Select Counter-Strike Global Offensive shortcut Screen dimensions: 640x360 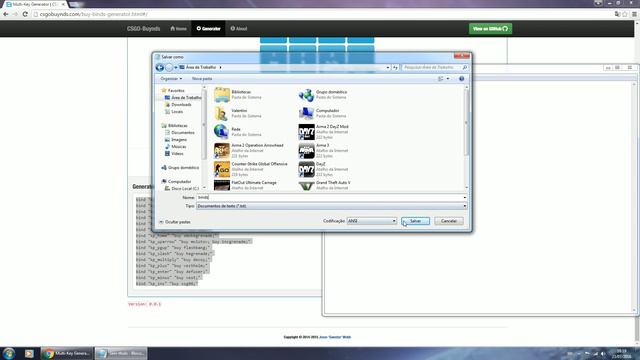[x=222, y=169]
